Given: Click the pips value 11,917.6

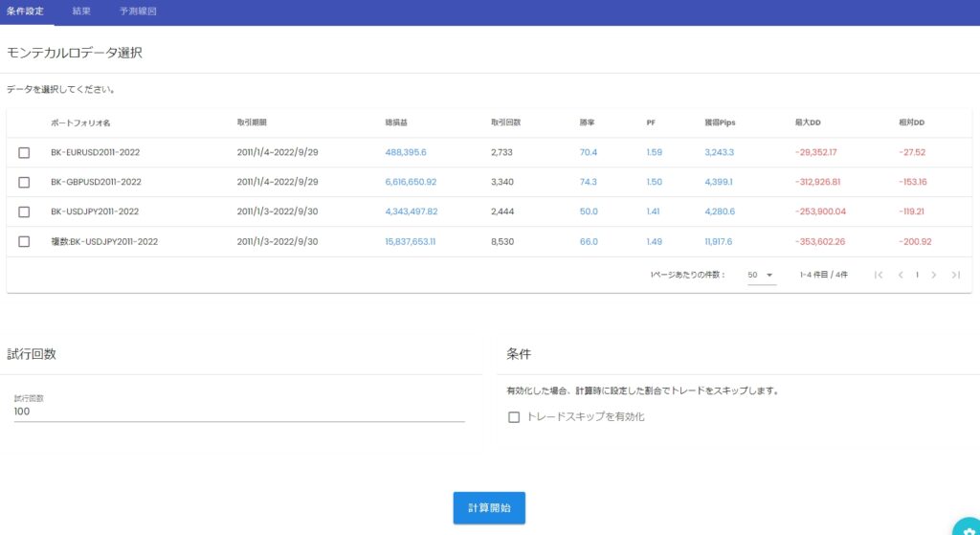Looking at the screenshot, I should tap(718, 242).
